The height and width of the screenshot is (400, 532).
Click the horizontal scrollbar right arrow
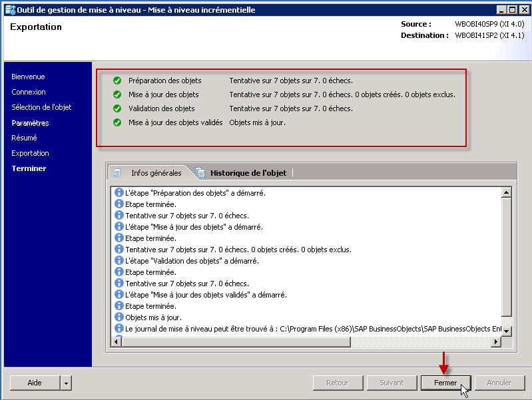[x=495, y=341]
